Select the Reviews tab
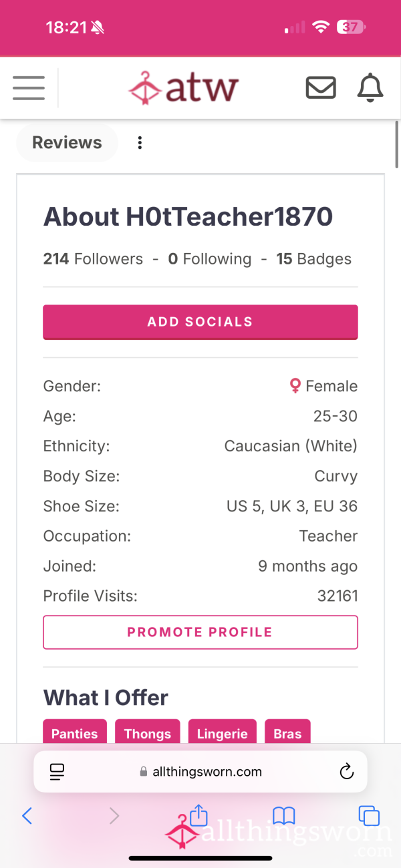The image size is (401, 868). pos(67,142)
